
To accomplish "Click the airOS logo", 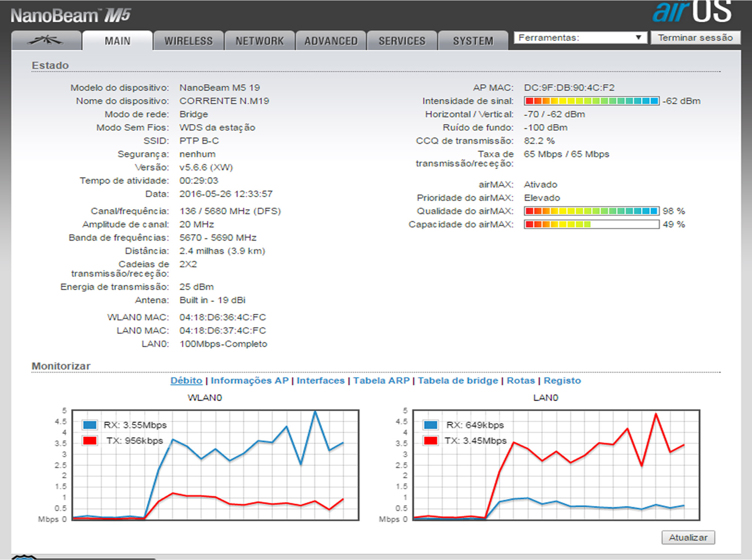I will (692, 12).
